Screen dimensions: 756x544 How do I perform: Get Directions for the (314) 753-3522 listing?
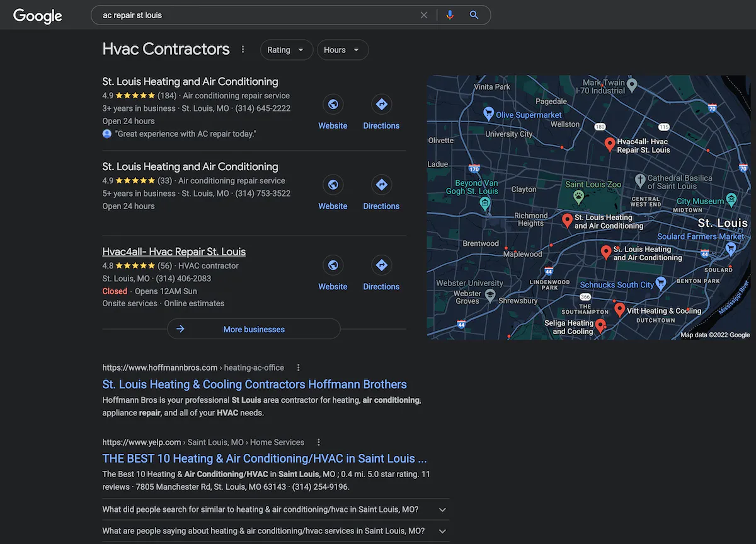(381, 194)
